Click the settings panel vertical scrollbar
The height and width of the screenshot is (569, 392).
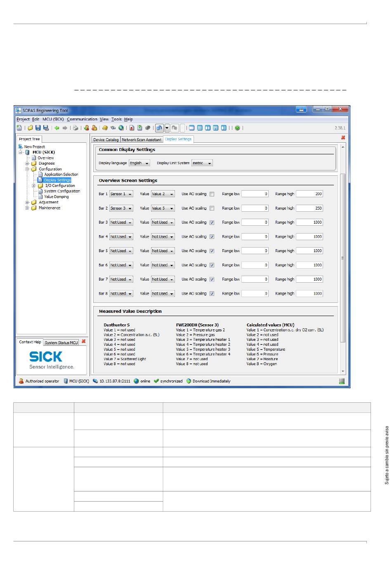coord(342,258)
